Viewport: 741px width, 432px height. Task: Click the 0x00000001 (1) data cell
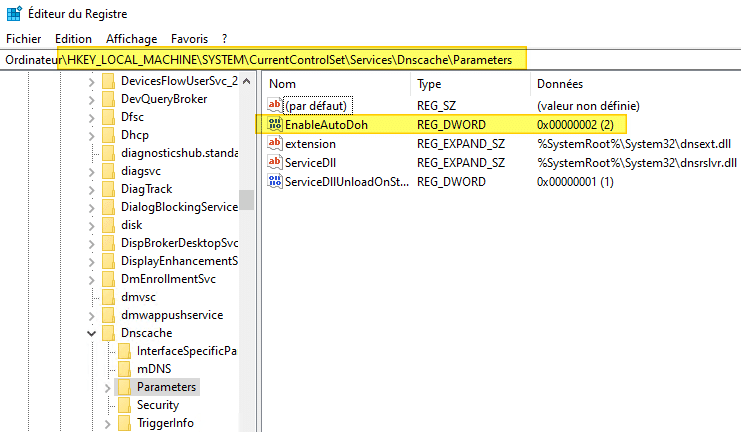(x=575, y=182)
